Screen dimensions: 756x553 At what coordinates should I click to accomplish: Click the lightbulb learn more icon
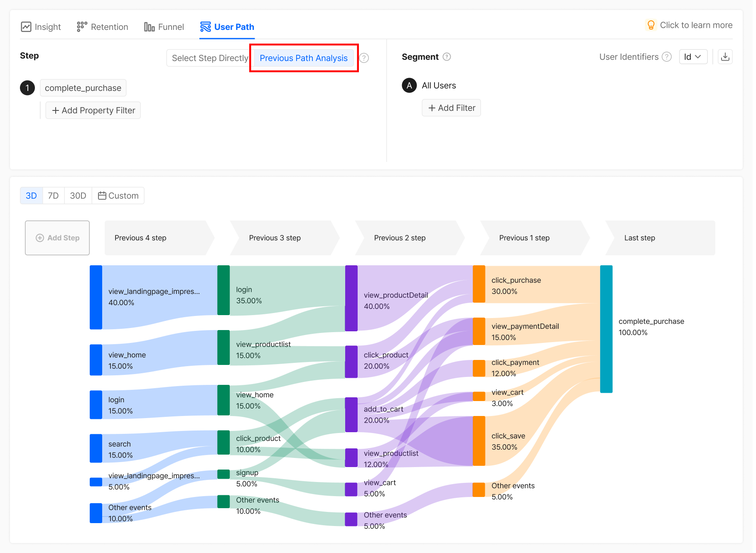[651, 25]
